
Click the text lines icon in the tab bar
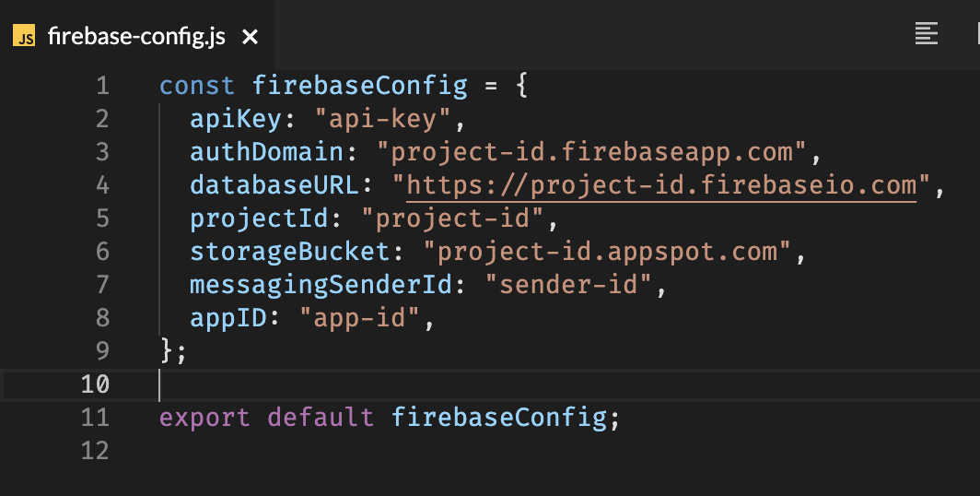coord(926,34)
